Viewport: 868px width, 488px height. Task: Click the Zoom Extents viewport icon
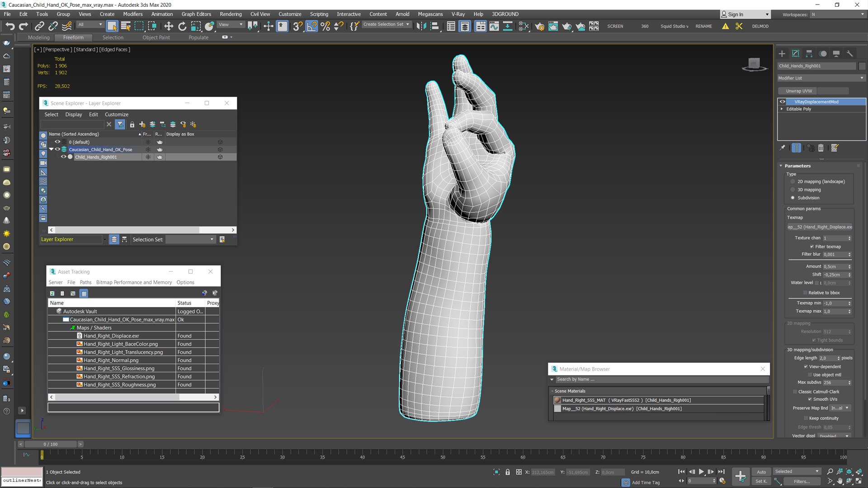click(849, 471)
